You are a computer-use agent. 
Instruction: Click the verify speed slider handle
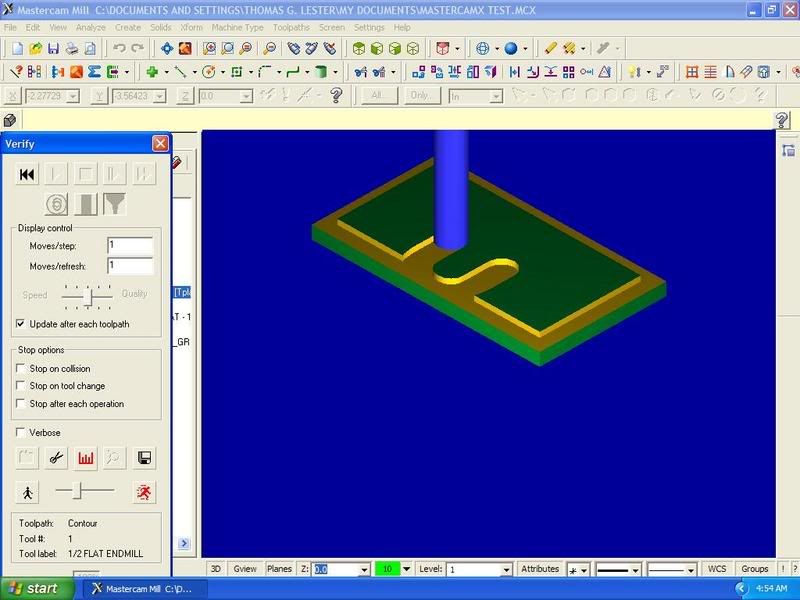(78, 490)
